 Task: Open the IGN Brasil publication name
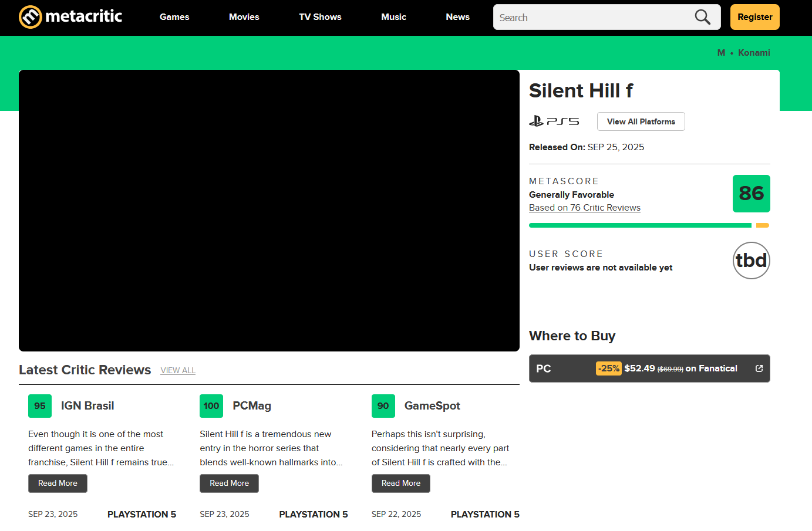pos(87,406)
